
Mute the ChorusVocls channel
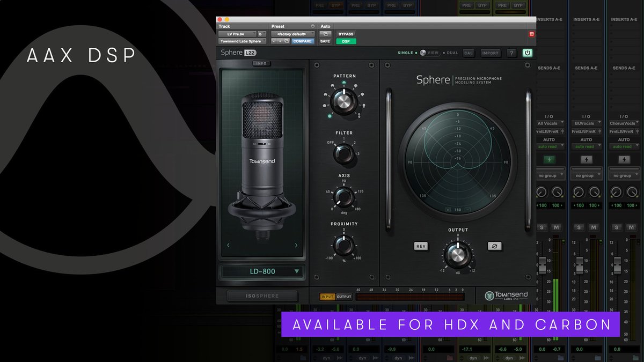(x=631, y=227)
